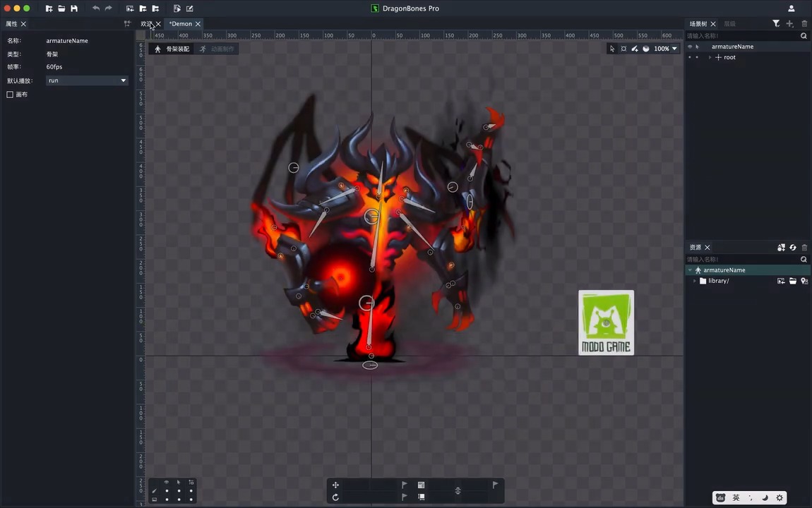Switch to the 欢迎 welcome tab

point(146,24)
